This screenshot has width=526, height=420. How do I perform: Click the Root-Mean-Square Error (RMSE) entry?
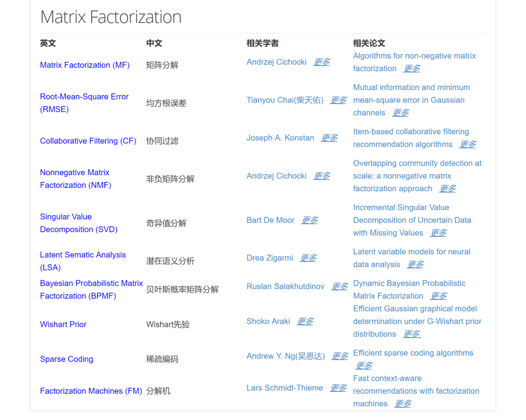coord(84,103)
